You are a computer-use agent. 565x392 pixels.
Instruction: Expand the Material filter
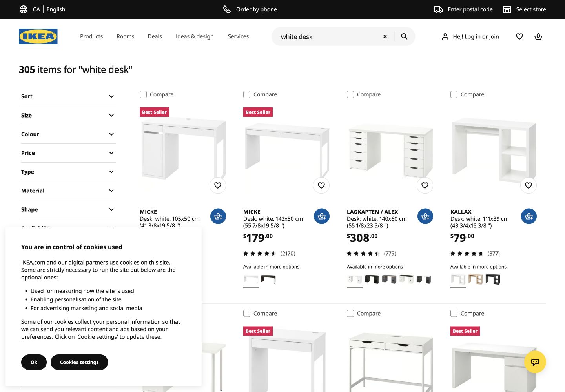coord(68,191)
